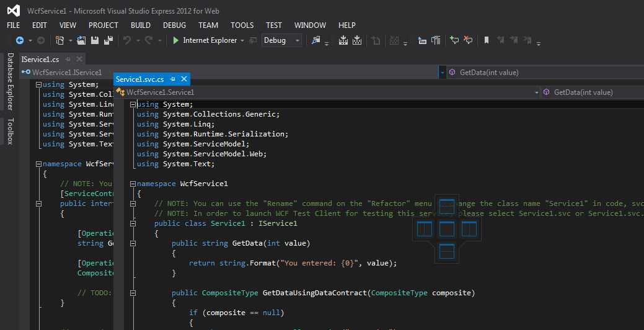Screen dimensions: 644x330
Task: Click the red-x Uncomment selection icon
Action: [468, 40]
